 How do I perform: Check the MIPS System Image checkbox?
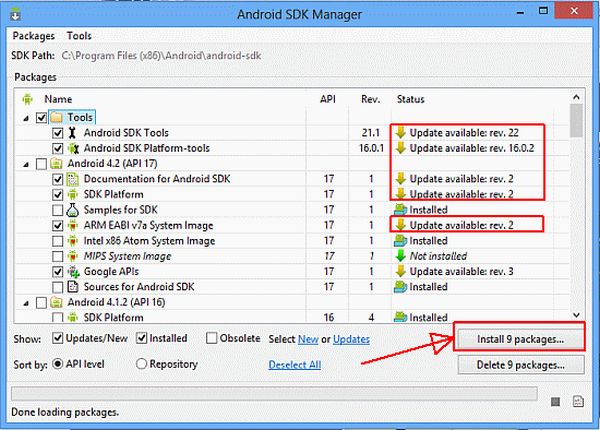tap(57, 256)
